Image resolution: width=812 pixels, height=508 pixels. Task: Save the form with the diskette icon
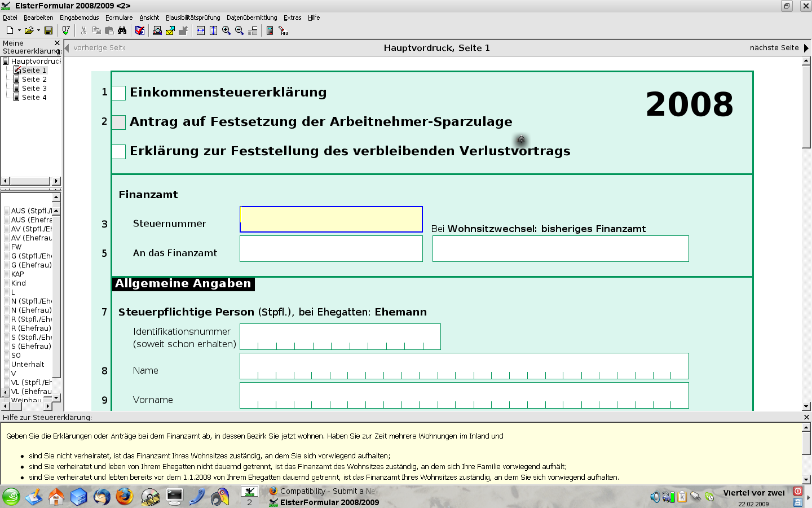[48, 30]
